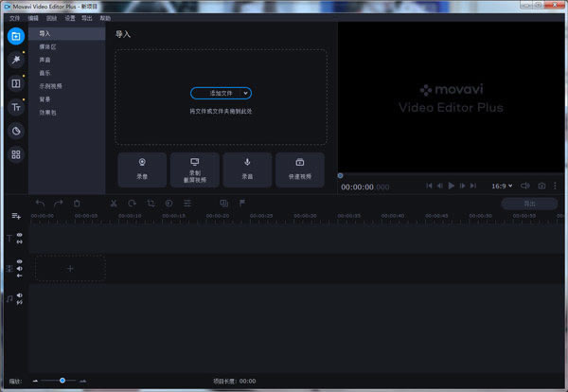Image resolution: width=568 pixels, height=392 pixels.
Task: Open preview more options menu
Action: pyautogui.click(x=556, y=186)
